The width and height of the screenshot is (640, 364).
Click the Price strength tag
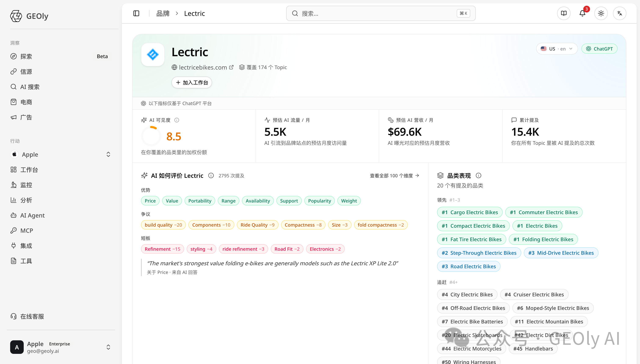[x=150, y=201]
